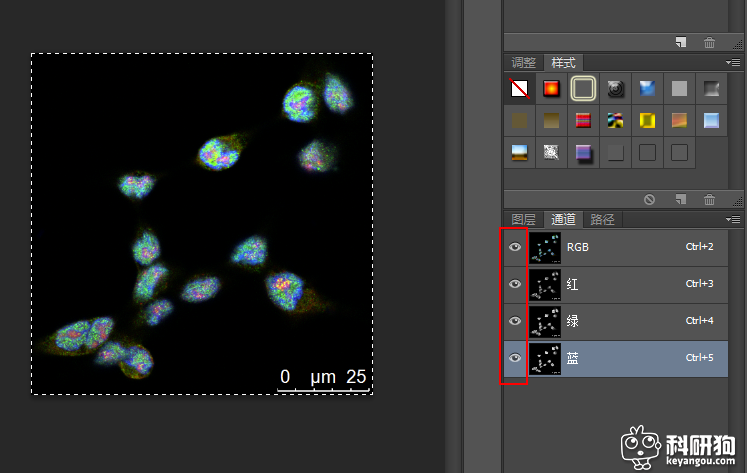Apply the red-orange glow style preset
Image resolution: width=747 pixels, height=473 pixels.
(551, 89)
